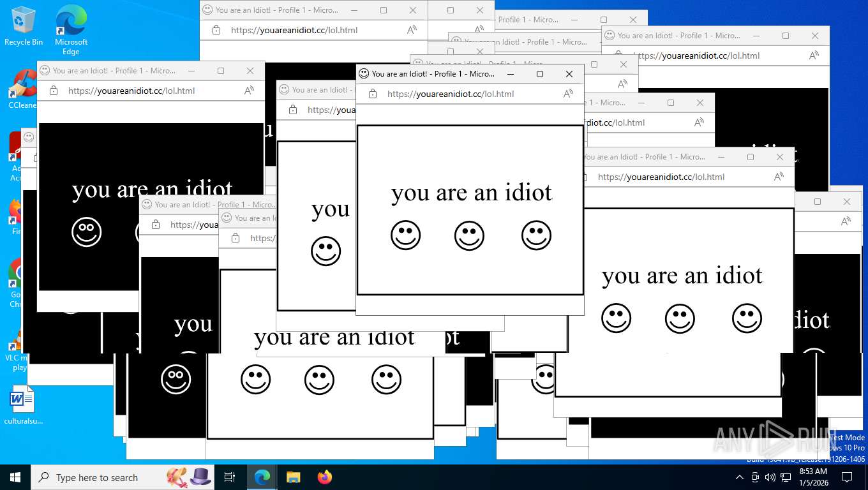This screenshot has width=868, height=490.
Task: Open the Microsoft Edge desktop shortcut
Action: pos(71,30)
